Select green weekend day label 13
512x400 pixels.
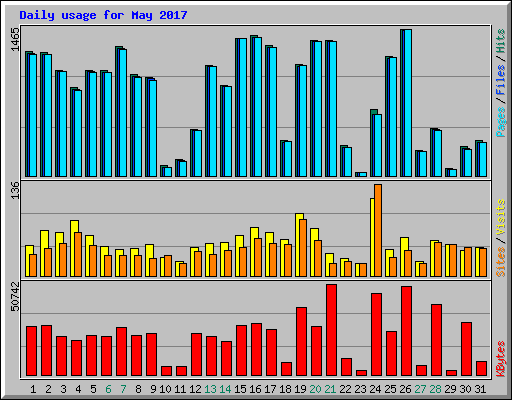click(x=210, y=389)
